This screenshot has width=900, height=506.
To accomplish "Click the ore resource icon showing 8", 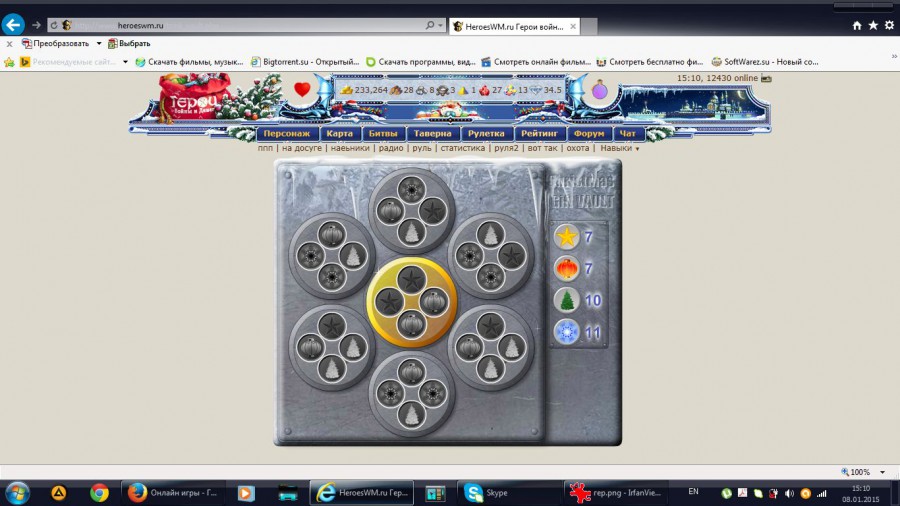I will pos(421,90).
